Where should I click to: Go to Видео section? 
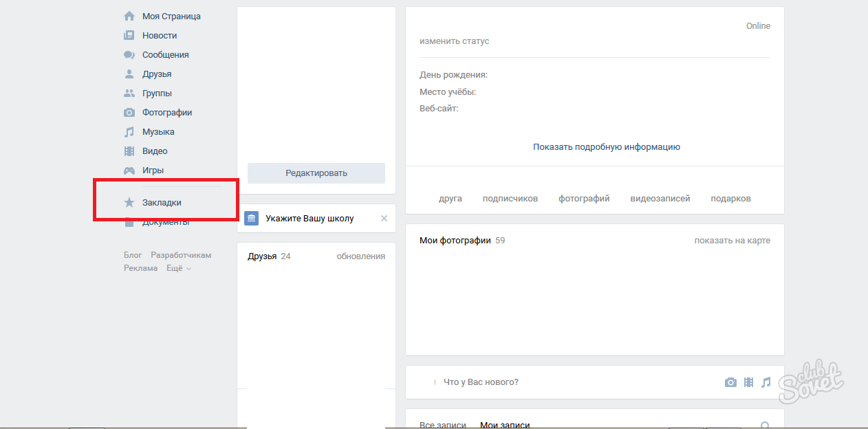click(x=155, y=151)
